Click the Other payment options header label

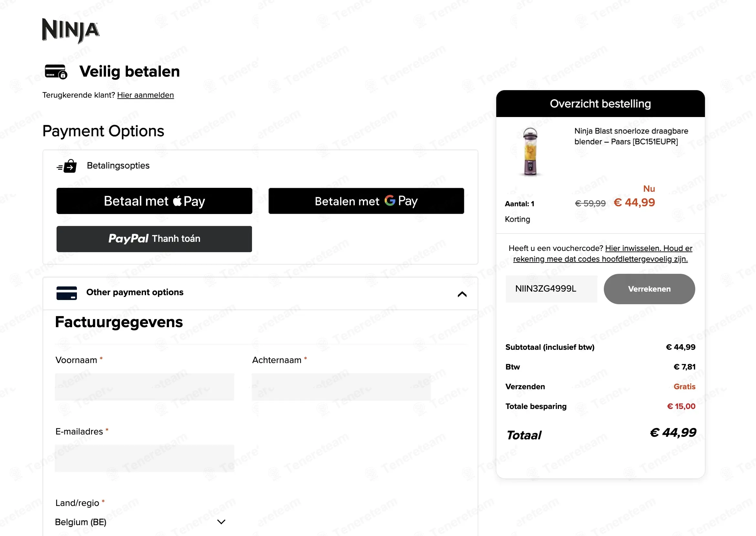click(x=135, y=293)
